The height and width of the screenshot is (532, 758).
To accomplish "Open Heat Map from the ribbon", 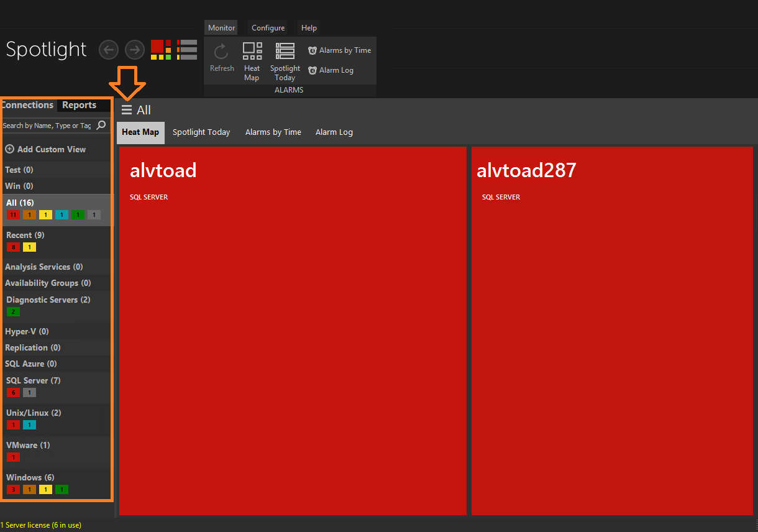I will [252, 62].
